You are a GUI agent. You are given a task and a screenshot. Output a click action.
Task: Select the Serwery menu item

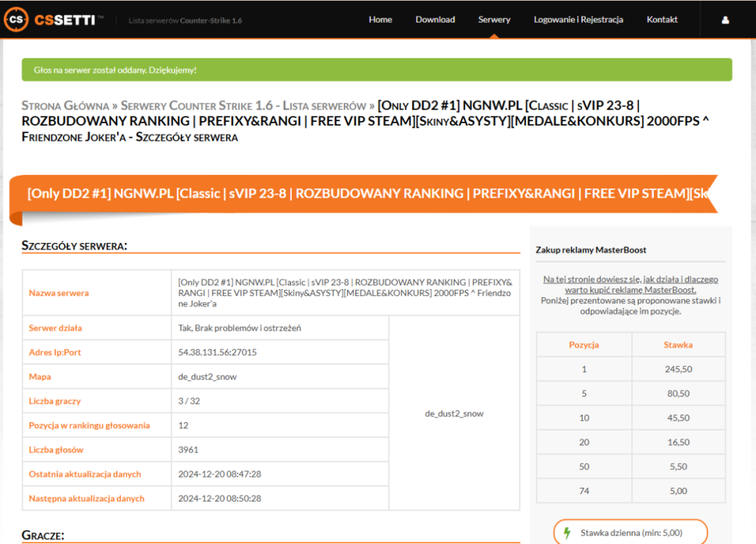494,20
